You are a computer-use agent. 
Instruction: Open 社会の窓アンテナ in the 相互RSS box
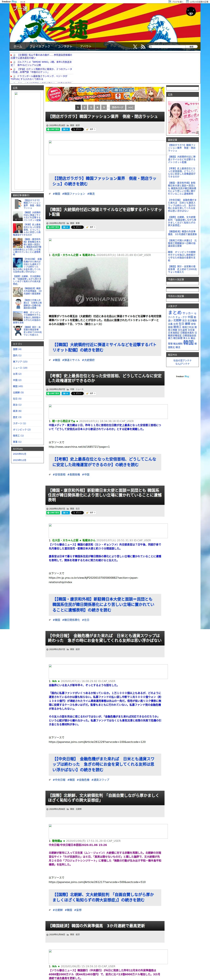pyautogui.click(x=183, y=360)
